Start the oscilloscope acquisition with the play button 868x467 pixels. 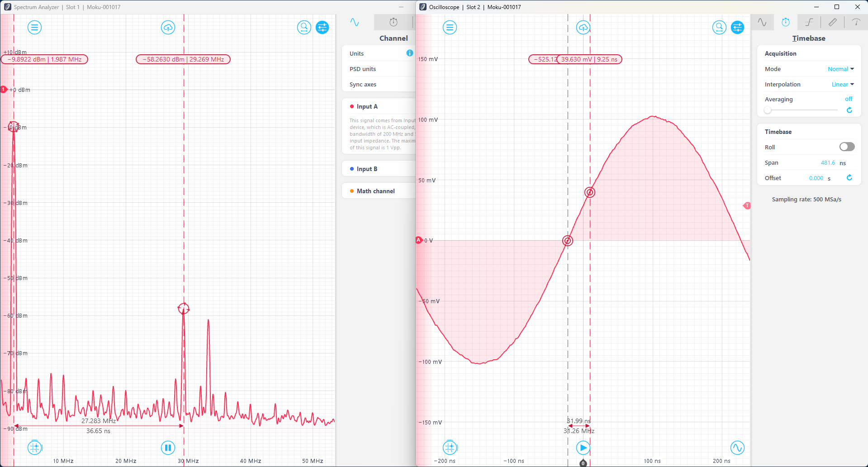tap(583, 448)
